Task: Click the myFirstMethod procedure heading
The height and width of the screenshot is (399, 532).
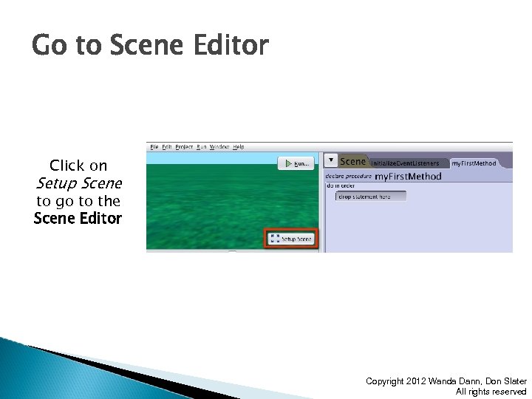Action: [x=408, y=177]
